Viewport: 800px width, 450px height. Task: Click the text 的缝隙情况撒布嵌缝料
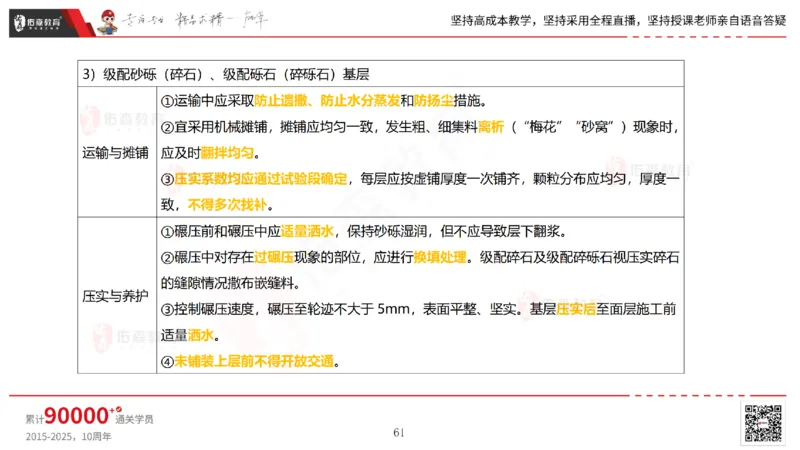[227, 283]
